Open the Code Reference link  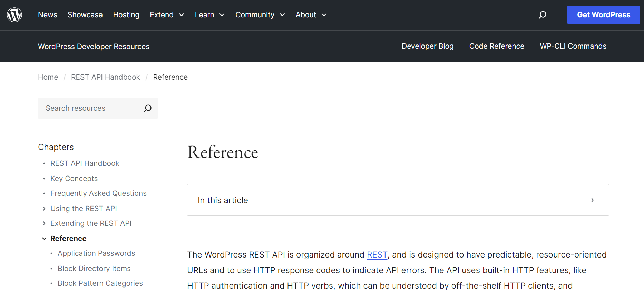point(496,46)
